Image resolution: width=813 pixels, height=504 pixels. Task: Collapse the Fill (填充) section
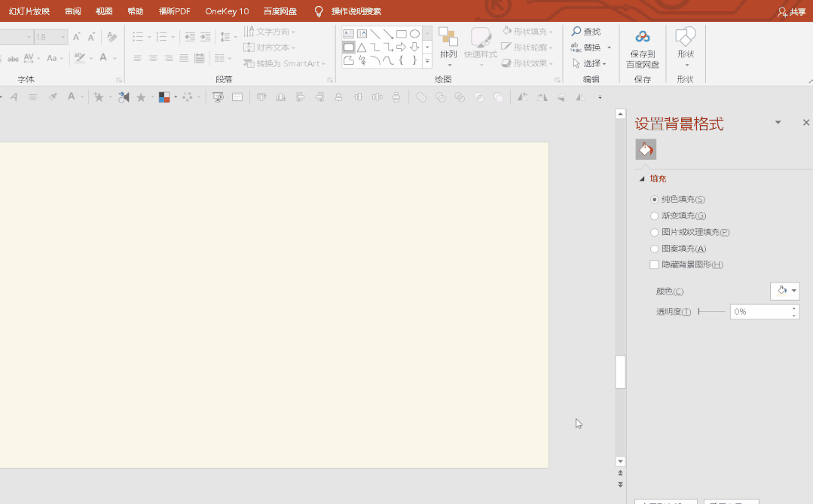tap(642, 179)
